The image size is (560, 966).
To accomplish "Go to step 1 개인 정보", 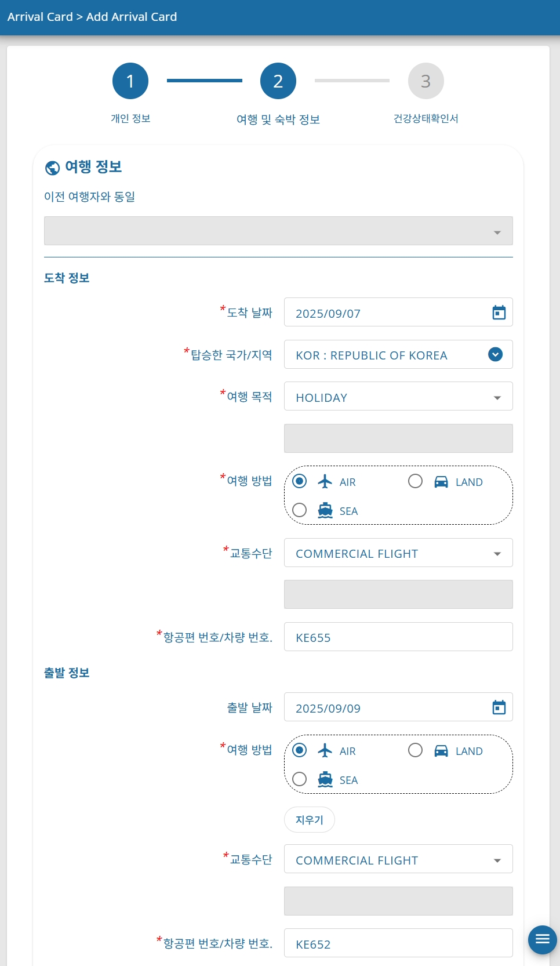I will click(130, 81).
